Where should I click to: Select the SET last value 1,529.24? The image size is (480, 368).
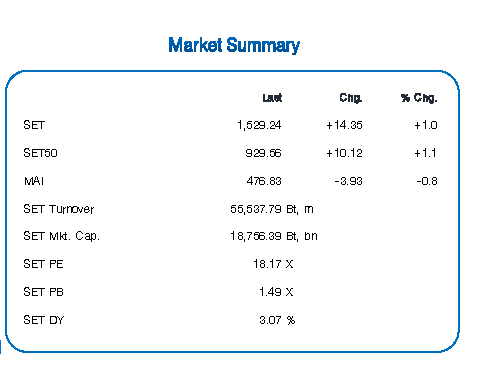tap(259, 125)
